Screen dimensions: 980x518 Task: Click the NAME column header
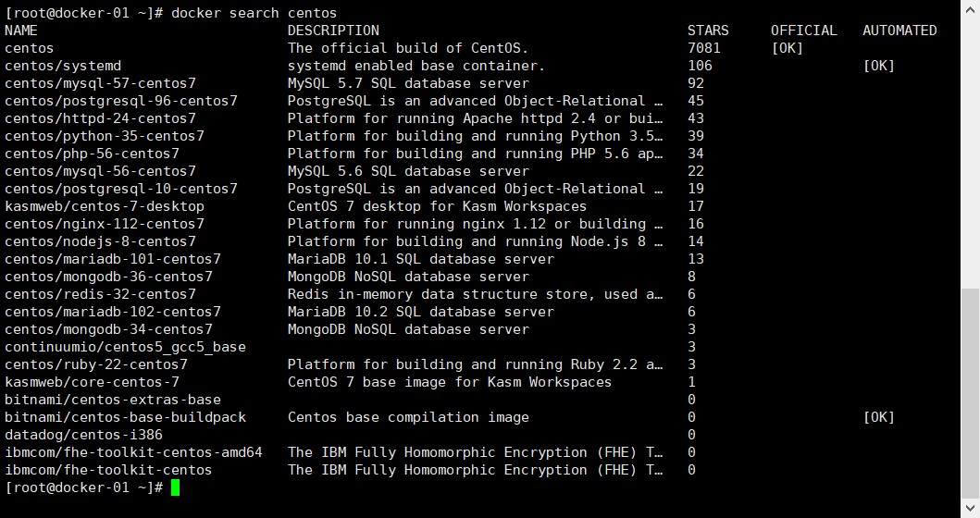[21, 31]
